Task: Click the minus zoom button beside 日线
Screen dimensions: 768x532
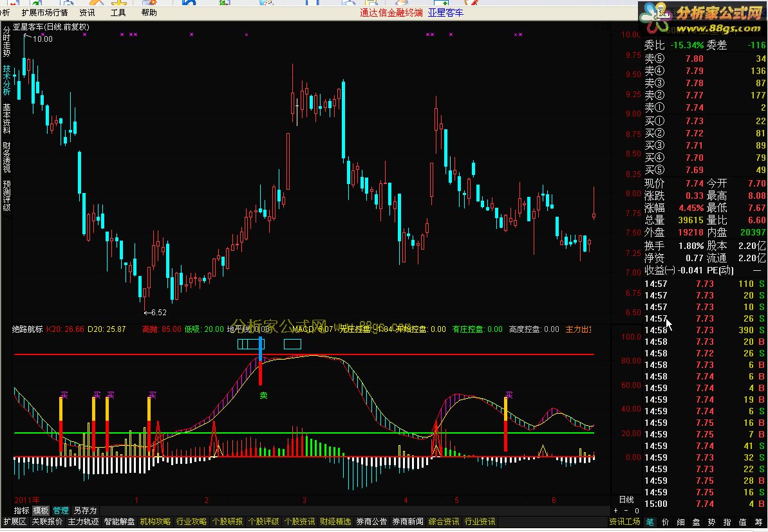Action: [626, 511]
